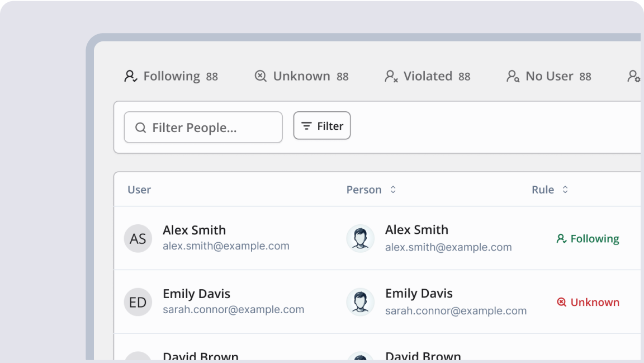Screen dimensions: 644x363
Task: Click the red Unknown rule status
Action: pos(588,303)
